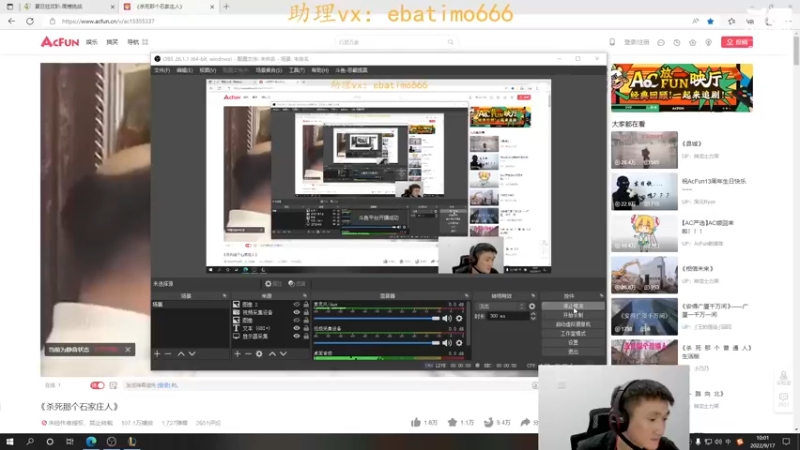Image resolution: width=800 pixels, height=450 pixels.
Task: Adjust transition duration 300 ms stepper arrows
Action: coord(533,316)
